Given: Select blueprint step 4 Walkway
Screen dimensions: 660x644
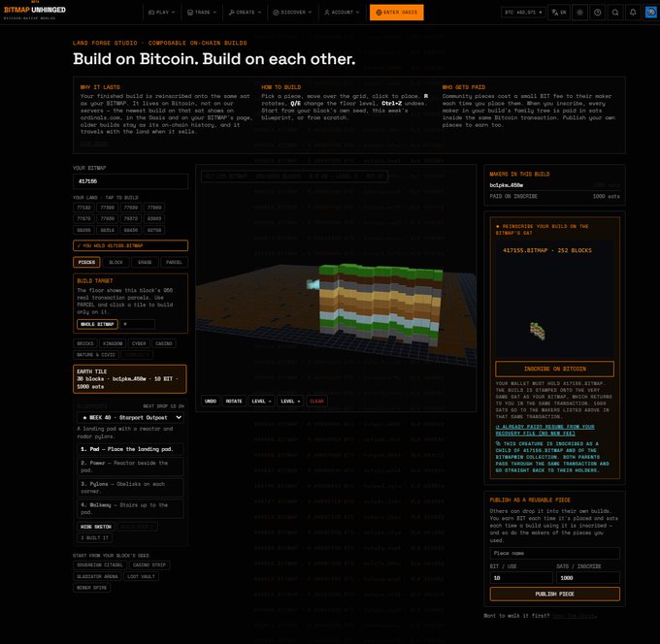Looking at the screenshot, I should pyautogui.click(x=130, y=508).
